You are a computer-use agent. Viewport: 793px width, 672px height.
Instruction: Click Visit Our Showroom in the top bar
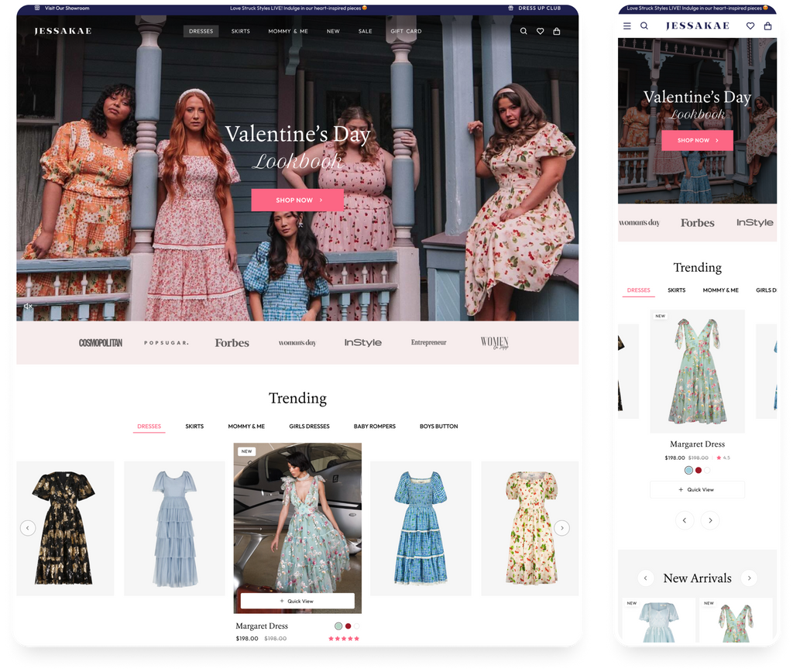coord(67,8)
